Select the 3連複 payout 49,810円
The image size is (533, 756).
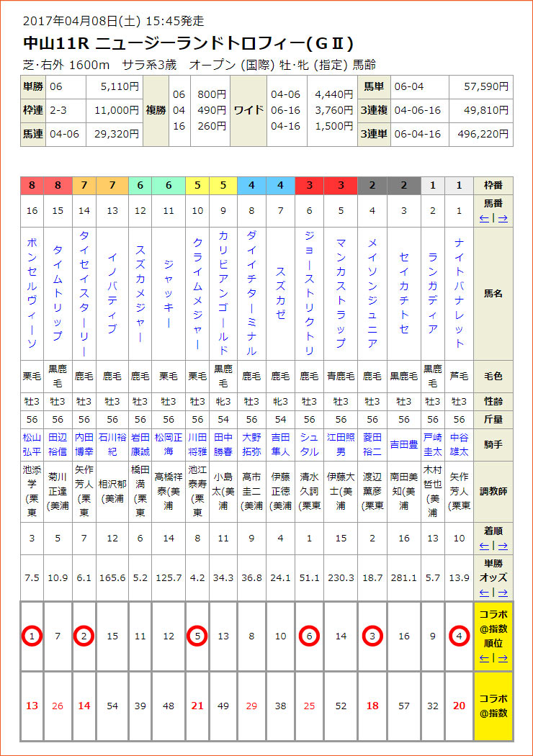click(x=486, y=110)
